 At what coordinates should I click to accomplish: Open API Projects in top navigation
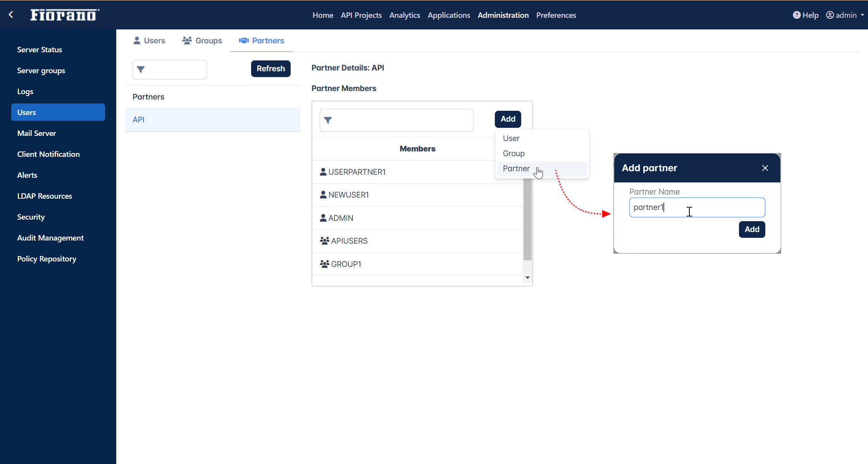tap(361, 15)
